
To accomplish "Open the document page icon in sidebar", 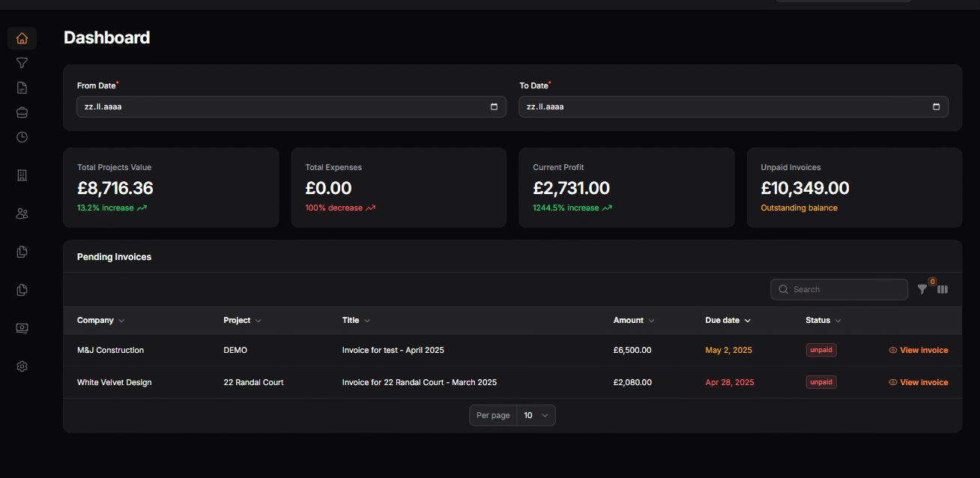I will tap(22, 88).
